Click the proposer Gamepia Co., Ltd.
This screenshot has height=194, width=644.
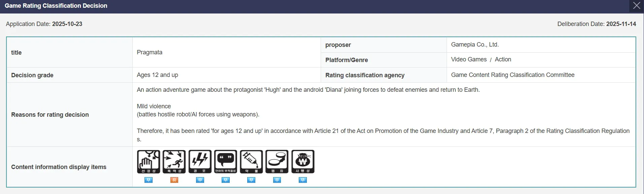tap(475, 45)
